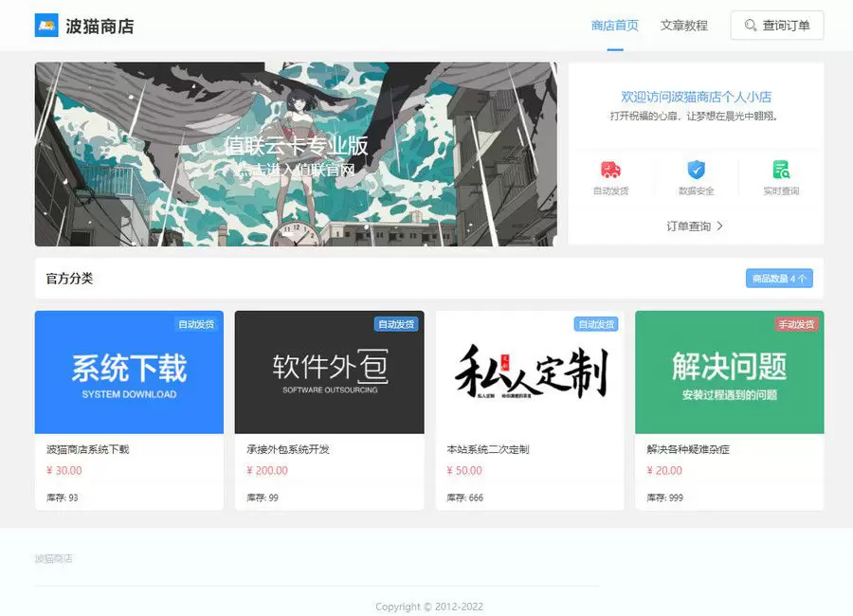Click the 库存: 99 stock text
The image size is (853, 616).
[263, 498]
